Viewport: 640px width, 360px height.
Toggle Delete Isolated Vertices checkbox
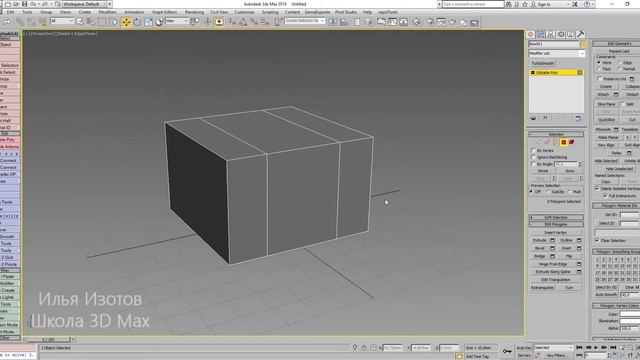pyautogui.click(x=597, y=188)
